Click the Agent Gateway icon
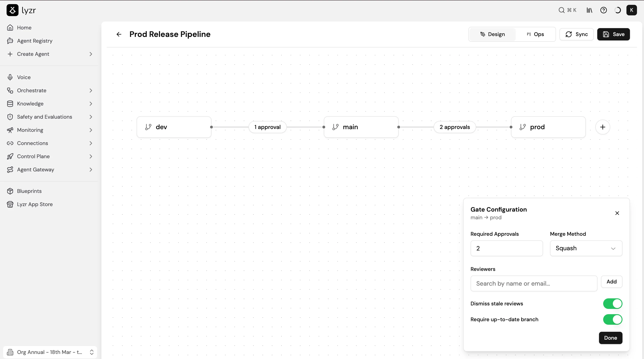 tap(10, 170)
